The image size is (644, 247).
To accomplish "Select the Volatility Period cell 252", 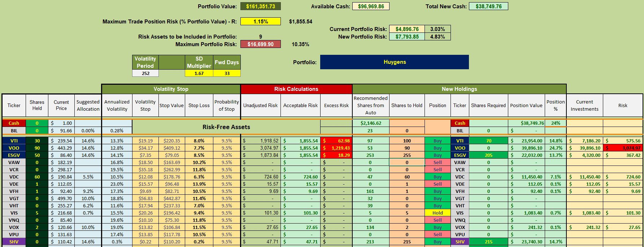I will pyautogui.click(x=145, y=73).
